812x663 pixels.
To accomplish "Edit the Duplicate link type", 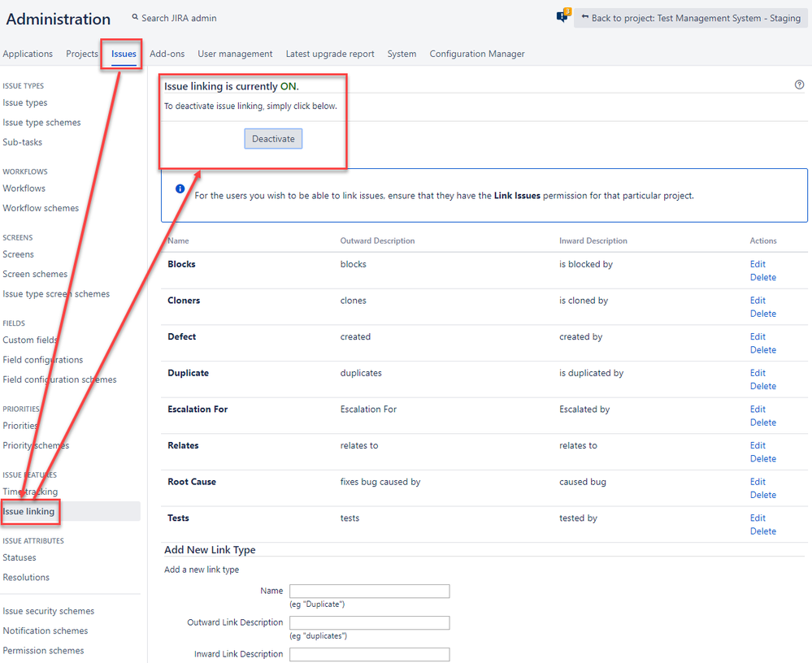I will [x=758, y=373].
